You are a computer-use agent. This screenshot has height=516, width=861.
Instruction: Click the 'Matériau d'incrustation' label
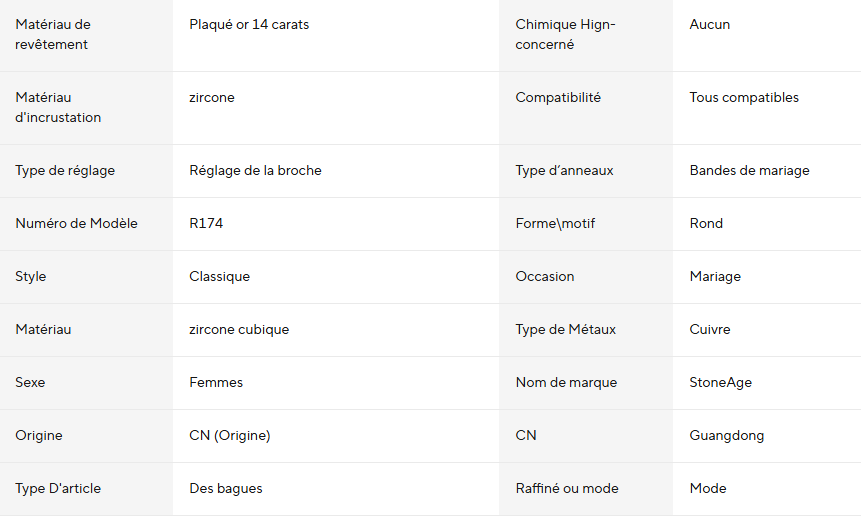[x=58, y=108]
